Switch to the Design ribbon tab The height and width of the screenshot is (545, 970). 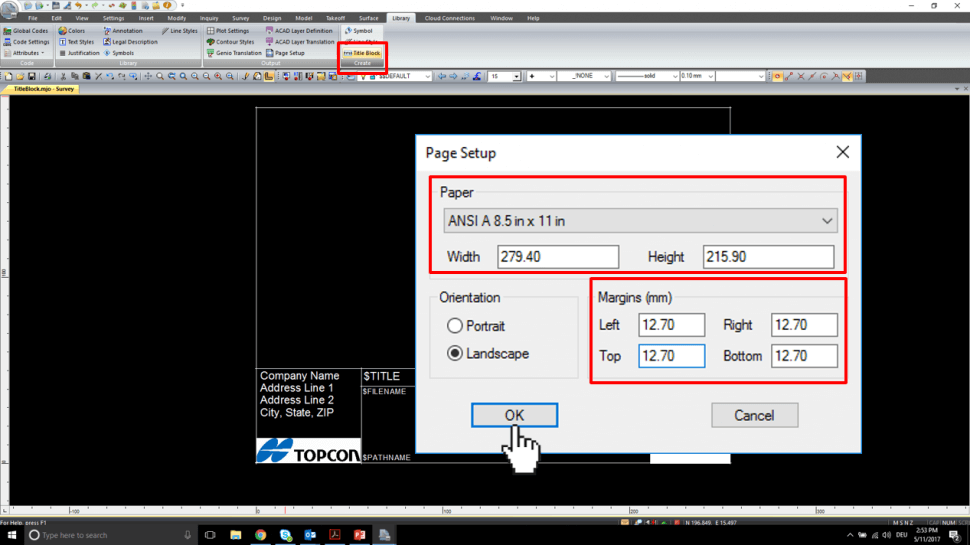click(272, 18)
